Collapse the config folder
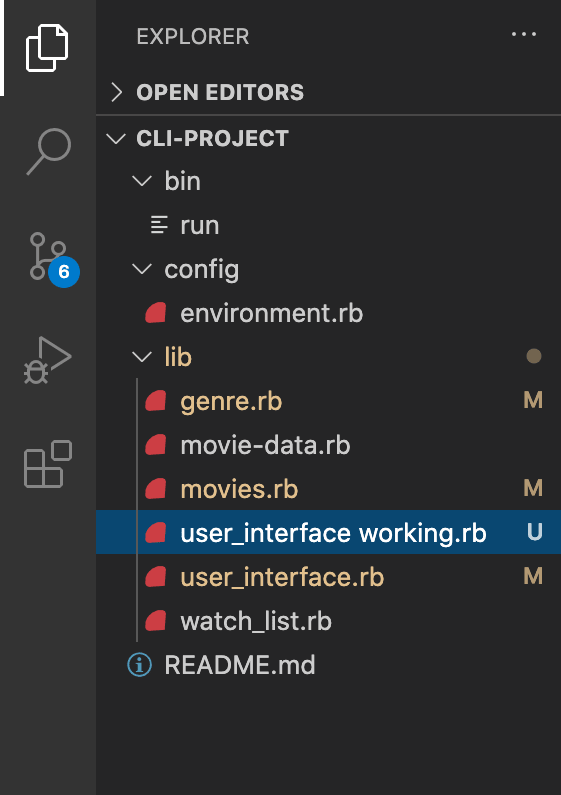Viewport: 561px width, 795px height. click(x=142, y=269)
